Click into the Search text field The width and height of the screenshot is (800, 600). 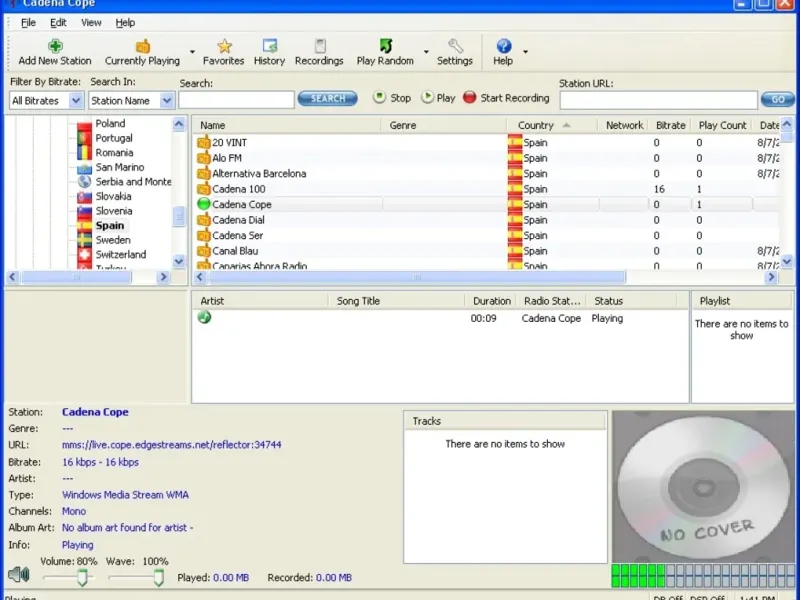tap(236, 99)
